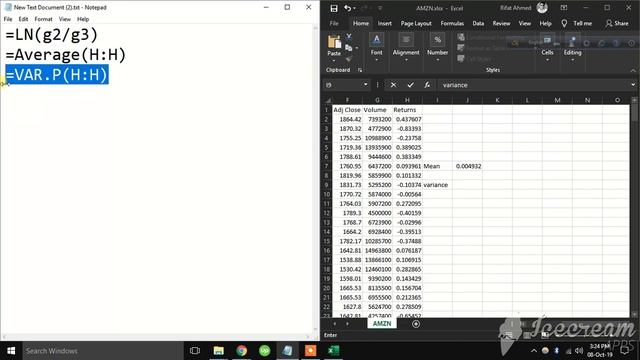The image size is (640, 360).
Task: Expand the Cells group dropdown
Action: pyautogui.click(x=547, y=60)
